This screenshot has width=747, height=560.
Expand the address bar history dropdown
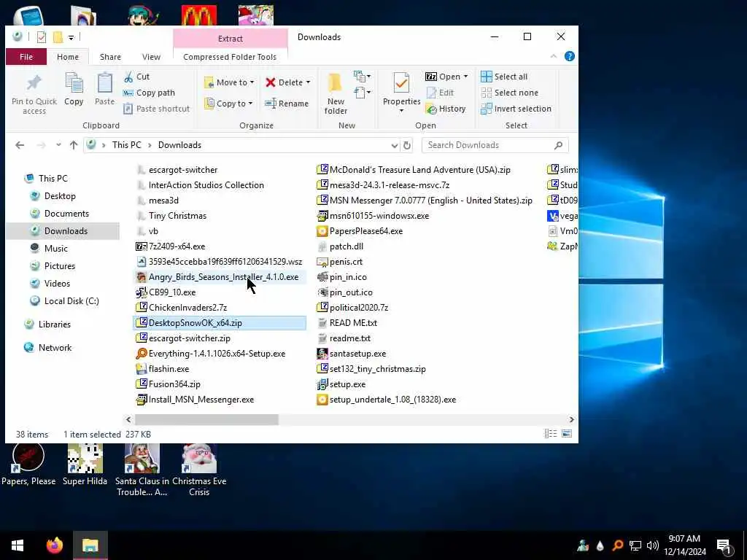(394, 146)
